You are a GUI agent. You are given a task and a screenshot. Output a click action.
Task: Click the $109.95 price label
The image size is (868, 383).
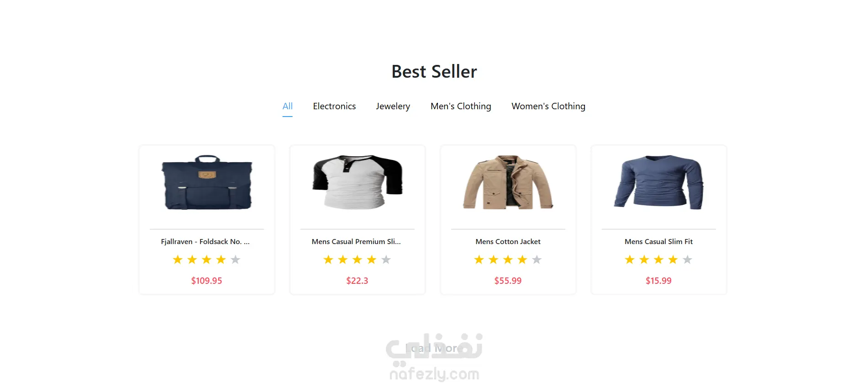[206, 281]
